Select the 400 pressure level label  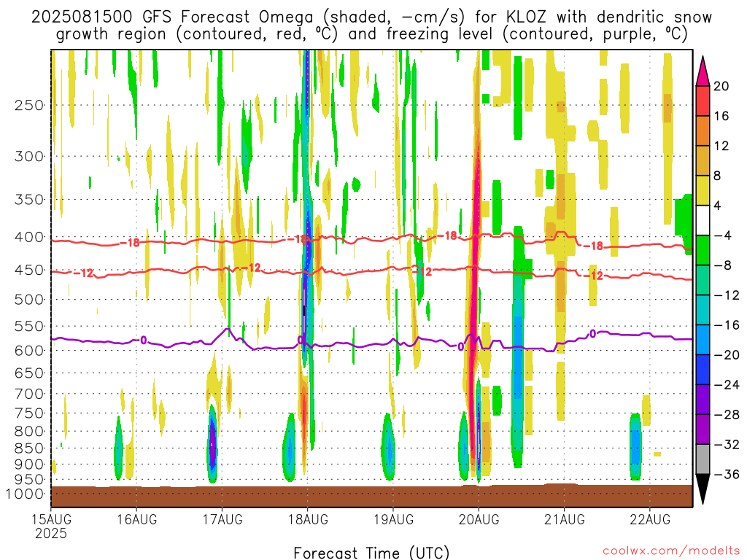click(29, 237)
